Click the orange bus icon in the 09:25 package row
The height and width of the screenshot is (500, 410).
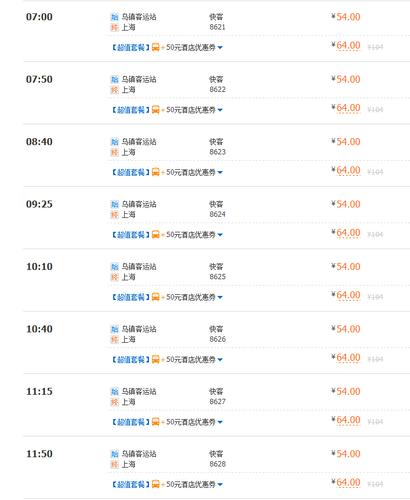[156, 235]
